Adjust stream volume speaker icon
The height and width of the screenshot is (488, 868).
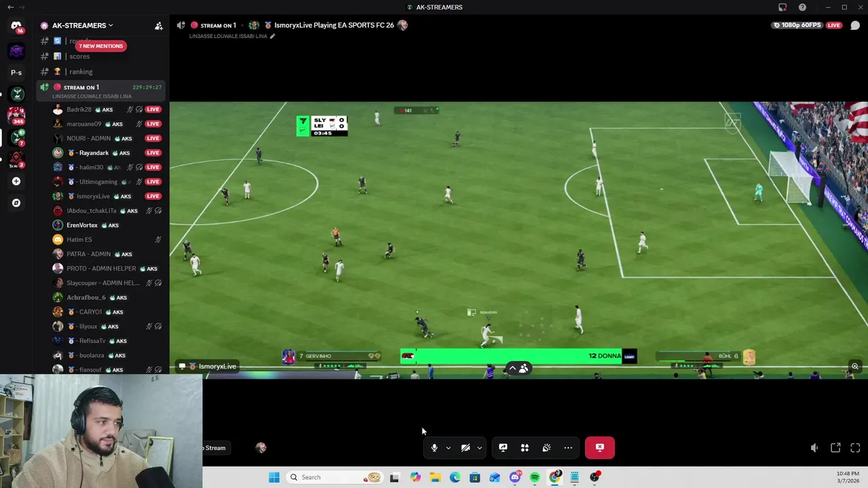tap(814, 447)
